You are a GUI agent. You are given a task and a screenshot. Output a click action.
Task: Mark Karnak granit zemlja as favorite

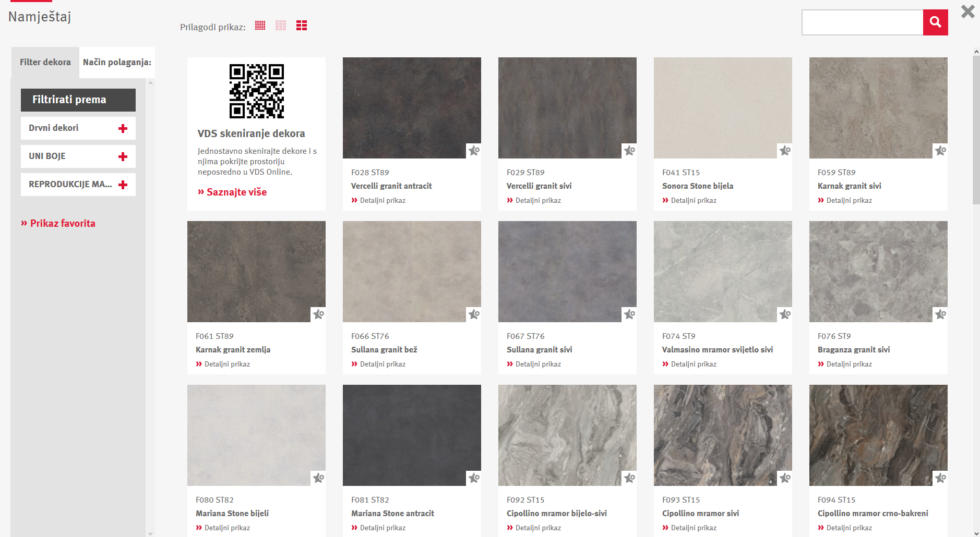(318, 314)
